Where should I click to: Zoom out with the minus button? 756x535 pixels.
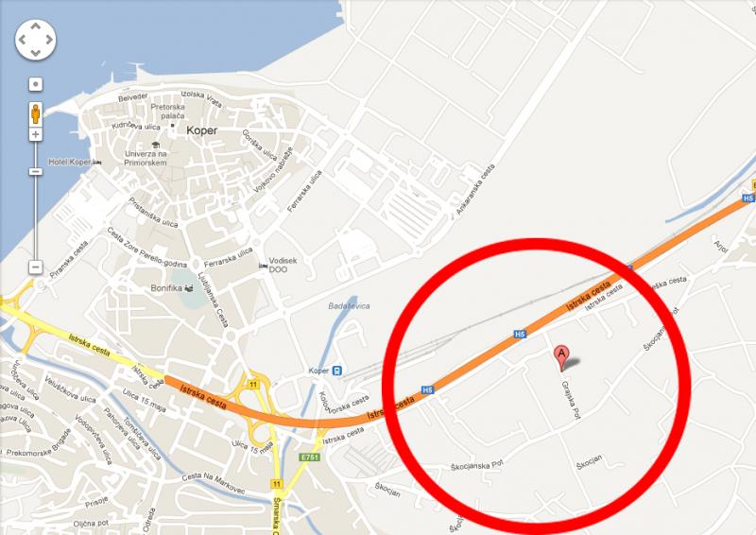click(36, 267)
